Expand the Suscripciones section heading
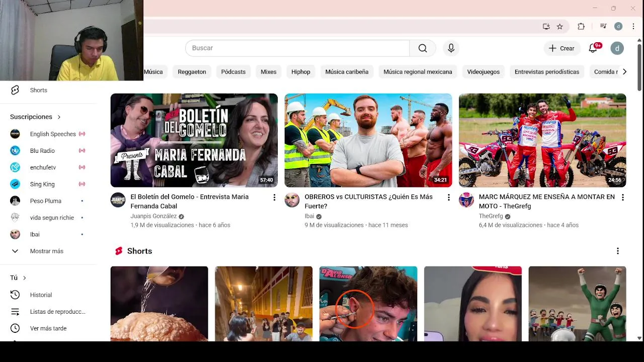The width and height of the screenshot is (644, 362). (35, 117)
